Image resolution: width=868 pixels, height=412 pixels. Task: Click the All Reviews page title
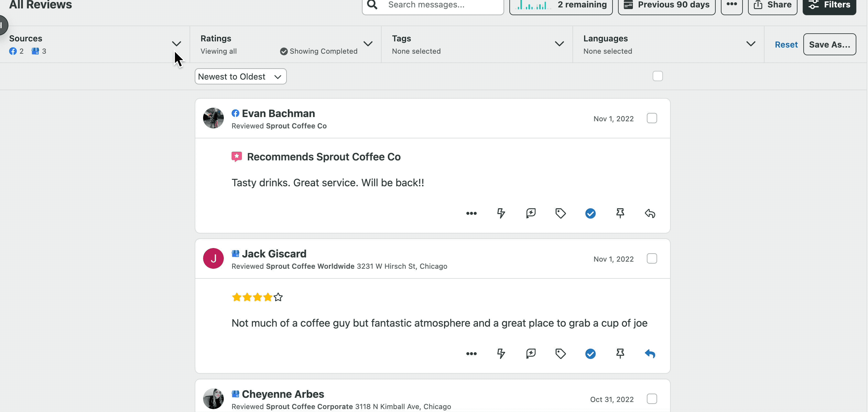point(40,5)
